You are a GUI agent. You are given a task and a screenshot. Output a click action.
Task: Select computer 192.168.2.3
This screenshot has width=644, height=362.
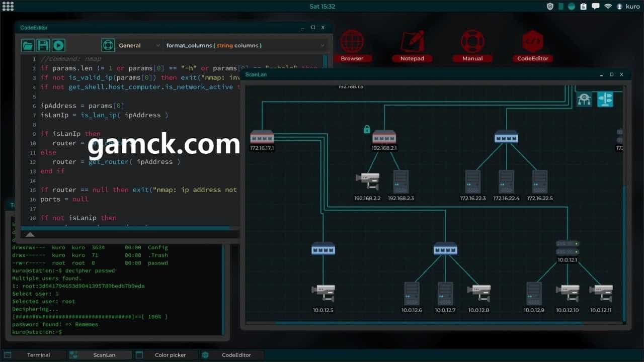point(401,182)
